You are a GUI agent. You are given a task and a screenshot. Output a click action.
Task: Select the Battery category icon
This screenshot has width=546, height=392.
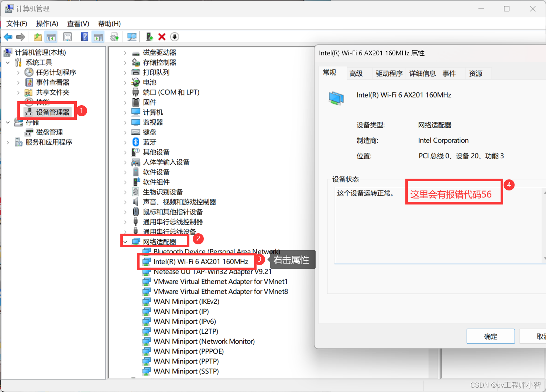(x=136, y=82)
